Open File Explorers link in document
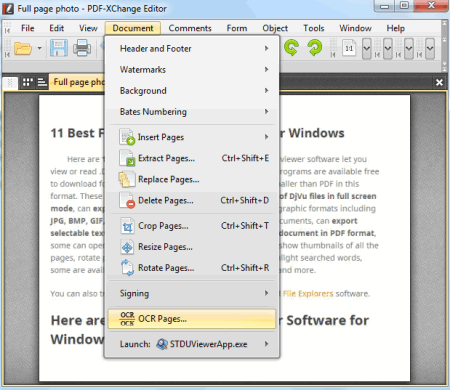This screenshot has height=390, width=450. coord(308,294)
